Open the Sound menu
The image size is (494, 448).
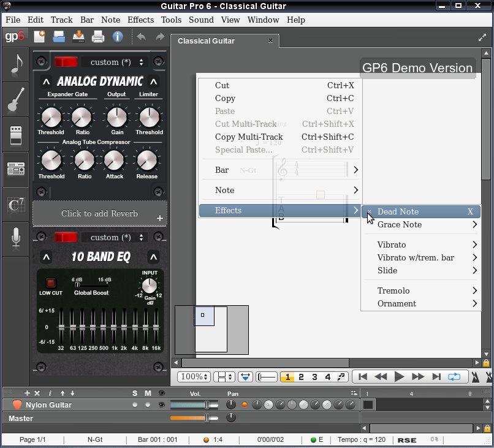[201, 20]
